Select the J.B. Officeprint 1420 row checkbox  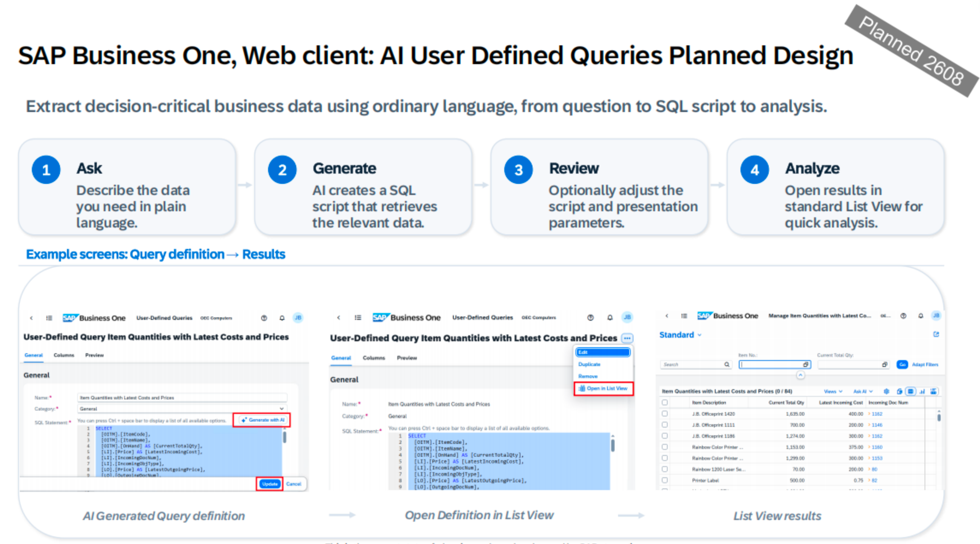[x=665, y=414]
